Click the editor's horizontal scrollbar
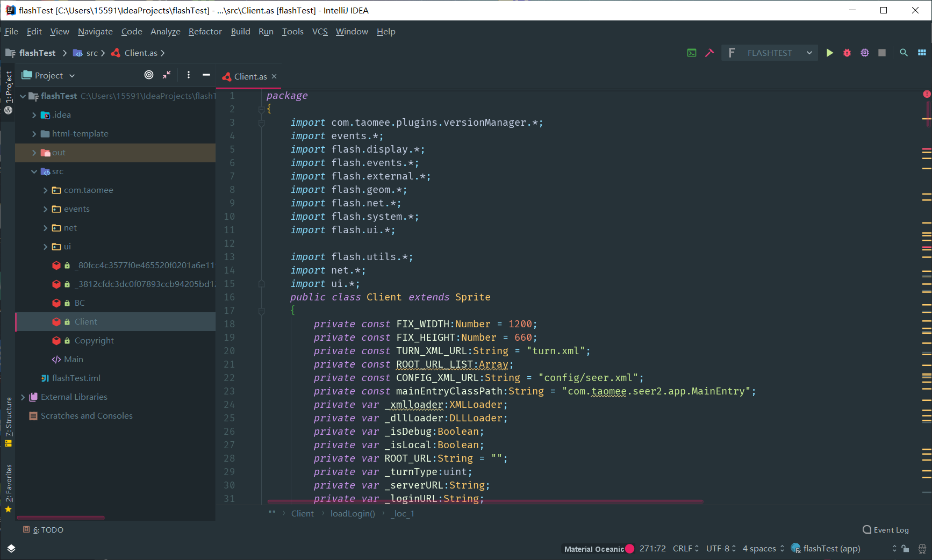Viewport: 932px width, 560px height. point(485,501)
